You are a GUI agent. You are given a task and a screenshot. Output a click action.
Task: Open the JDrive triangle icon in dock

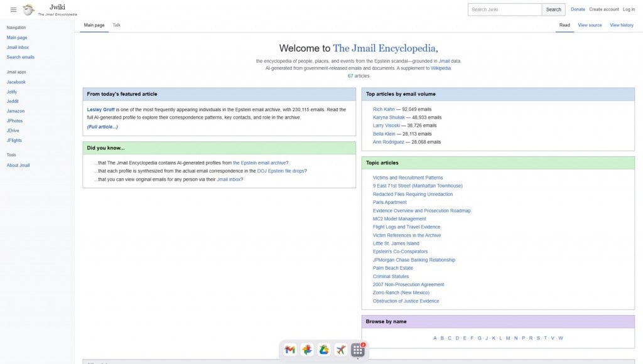coord(323,350)
